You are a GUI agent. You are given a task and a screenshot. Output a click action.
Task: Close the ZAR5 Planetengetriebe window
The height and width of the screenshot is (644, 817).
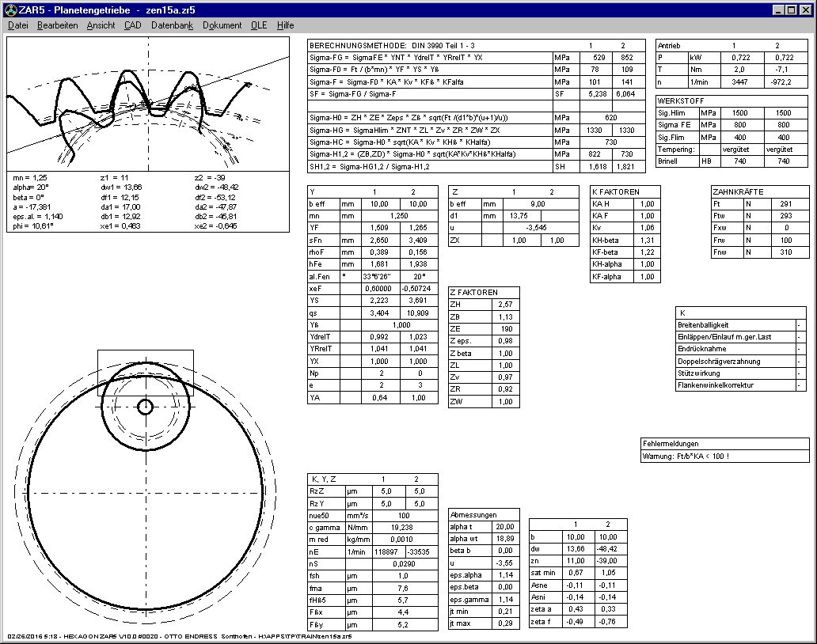pyautogui.click(x=805, y=9)
